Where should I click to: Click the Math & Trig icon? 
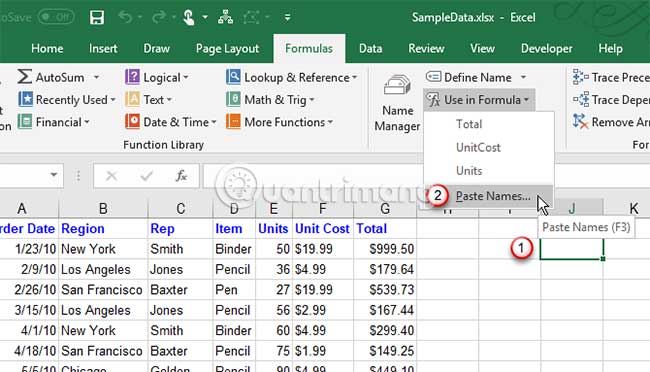(233, 100)
